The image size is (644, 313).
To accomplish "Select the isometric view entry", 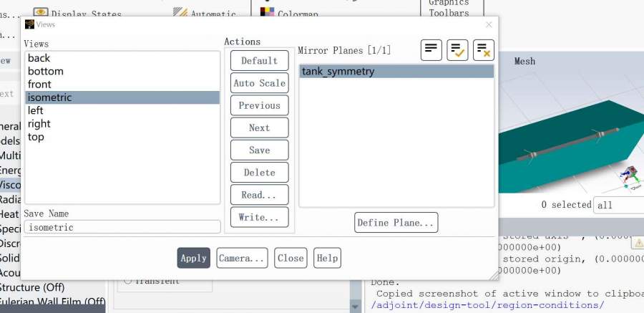I will (122, 97).
